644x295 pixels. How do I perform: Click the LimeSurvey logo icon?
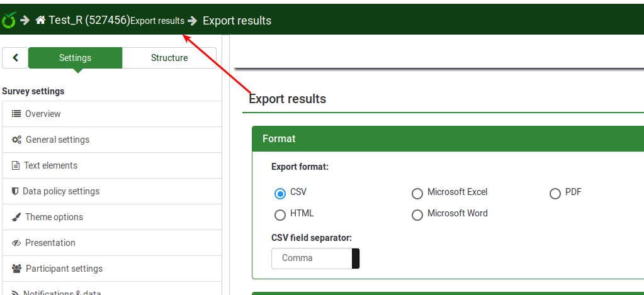pos(9,21)
